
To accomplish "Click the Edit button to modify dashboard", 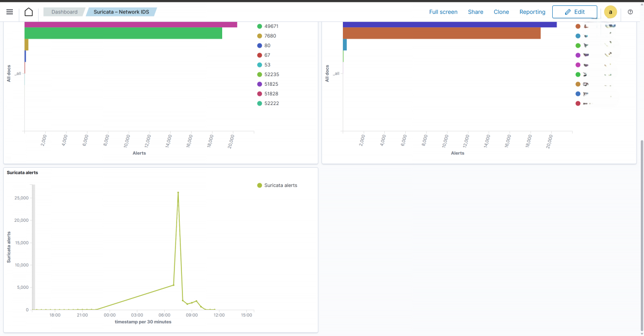I will click(x=574, y=12).
